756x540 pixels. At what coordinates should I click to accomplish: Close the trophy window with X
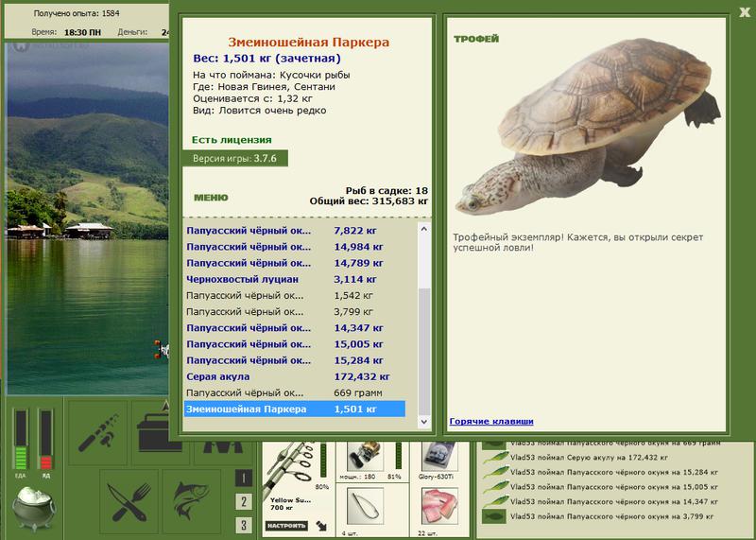pos(745,12)
